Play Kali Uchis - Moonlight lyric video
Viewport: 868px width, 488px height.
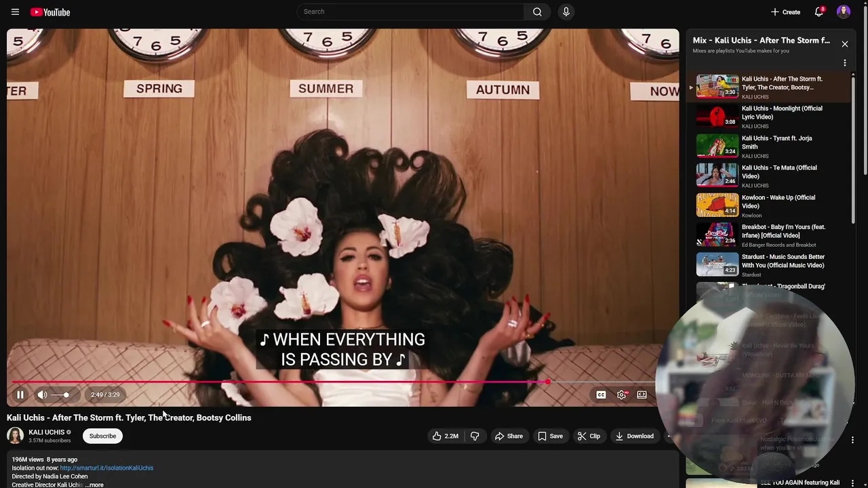coord(767,117)
